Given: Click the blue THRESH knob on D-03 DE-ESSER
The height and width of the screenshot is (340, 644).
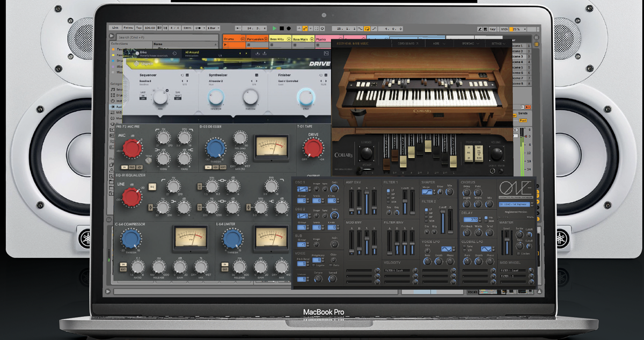Looking at the screenshot, I should pyautogui.click(x=215, y=149).
